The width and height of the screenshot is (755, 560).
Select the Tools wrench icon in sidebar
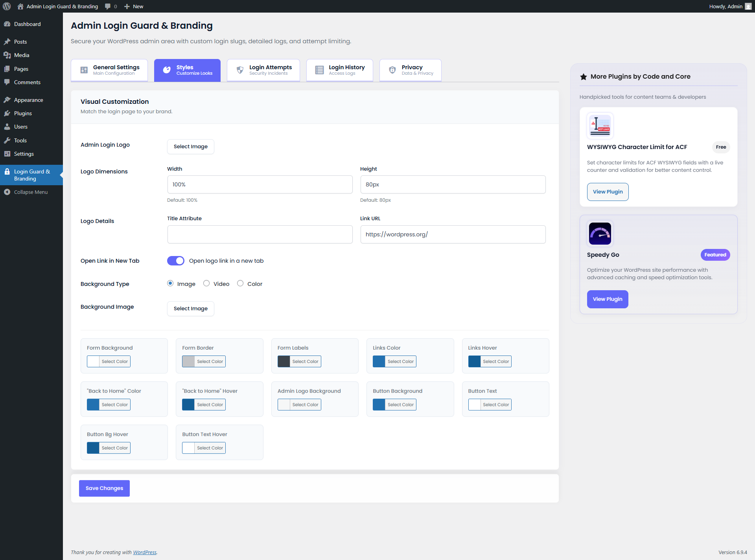pos(7,140)
